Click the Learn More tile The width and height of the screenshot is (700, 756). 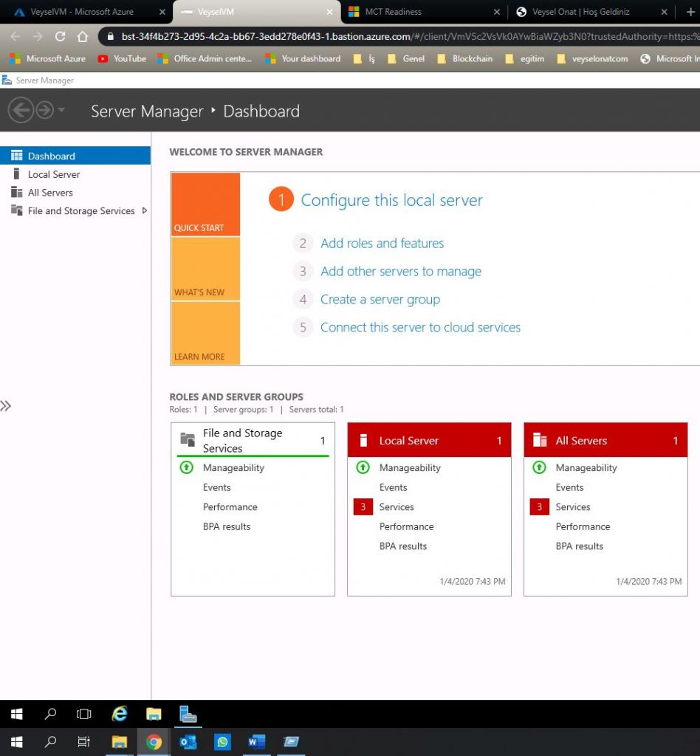point(205,333)
